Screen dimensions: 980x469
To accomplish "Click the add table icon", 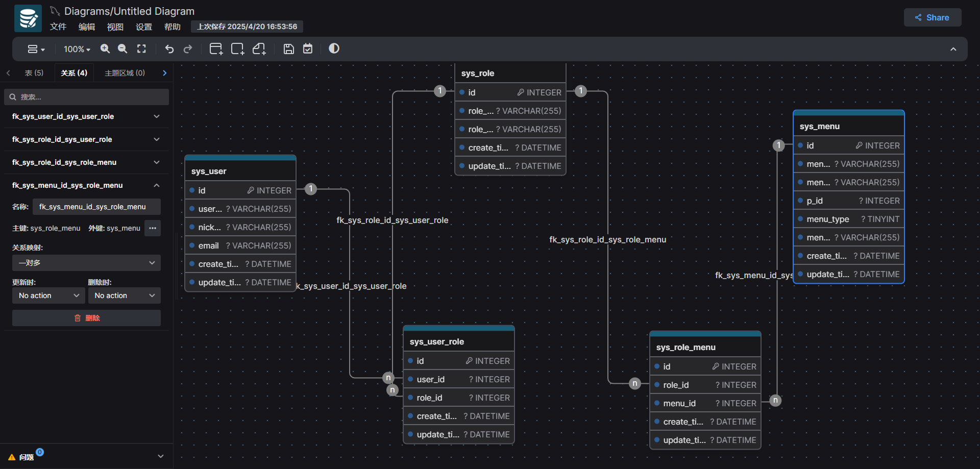I will coord(216,49).
